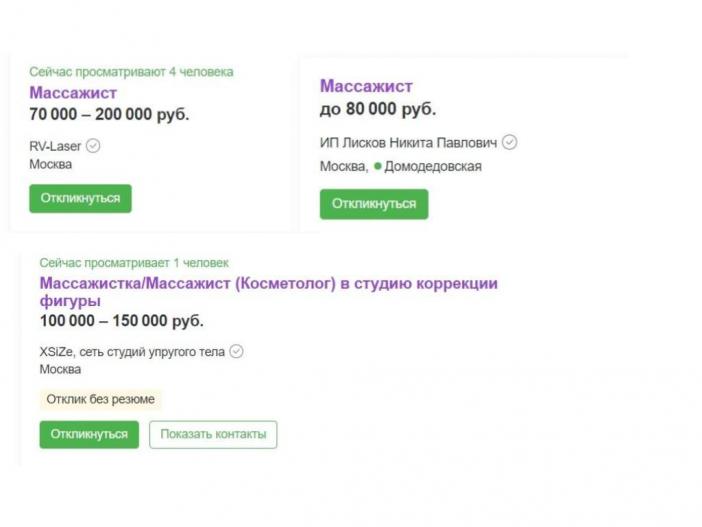Open the RV-Laser Массажист vacancy title
This screenshot has height=527, width=702.
click(73, 93)
